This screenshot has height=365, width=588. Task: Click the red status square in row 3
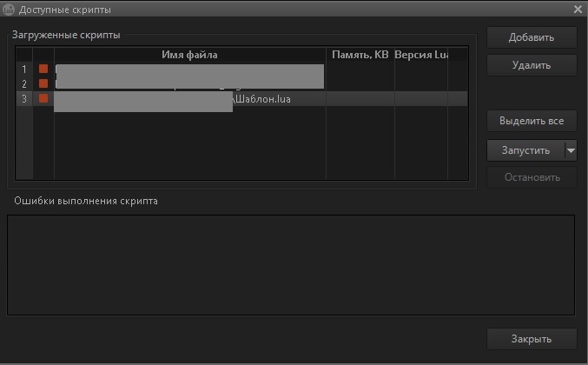[x=43, y=98]
